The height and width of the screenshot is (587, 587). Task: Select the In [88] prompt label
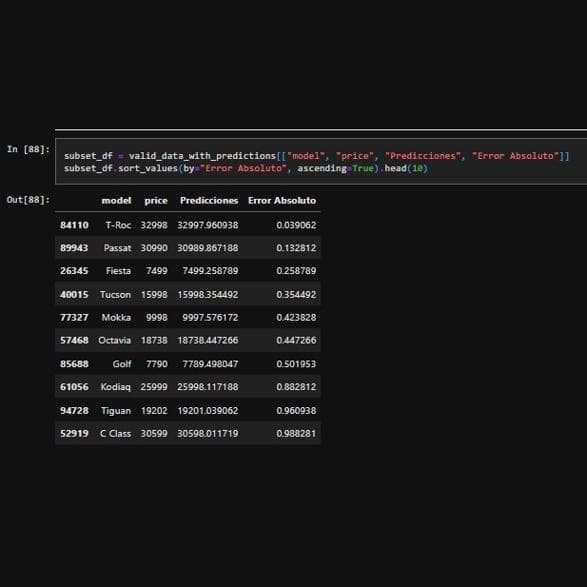[x=28, y=149]
